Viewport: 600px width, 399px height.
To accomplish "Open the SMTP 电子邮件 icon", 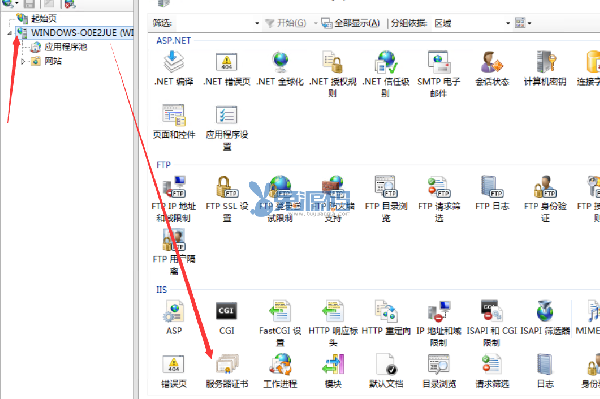I will [439, 74].
